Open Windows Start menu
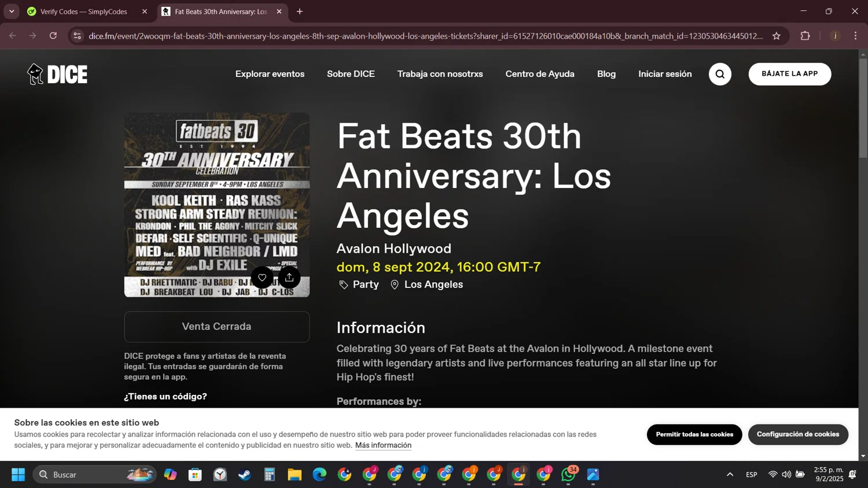The height and width of the screenshot is (488, 868). pos(18,475)
